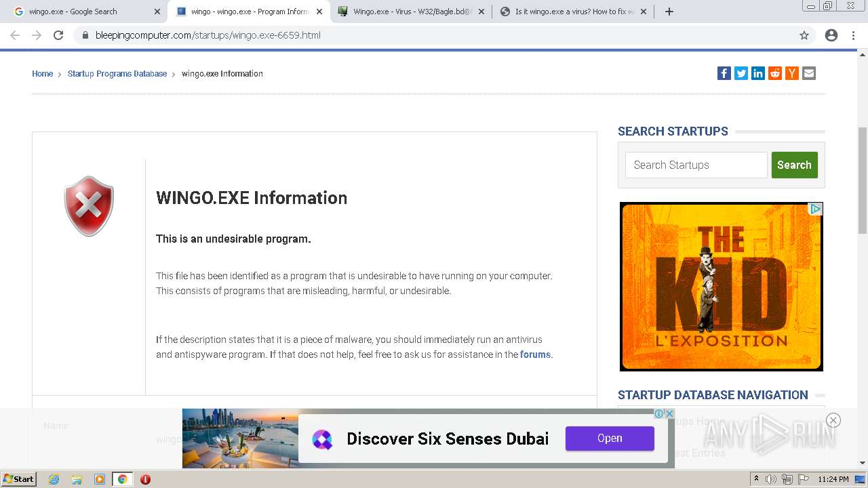The width and height of the screenshot is (868, 488).
Task: Click AdChoices icon on The Kid ad
Action: pos(816,209)
